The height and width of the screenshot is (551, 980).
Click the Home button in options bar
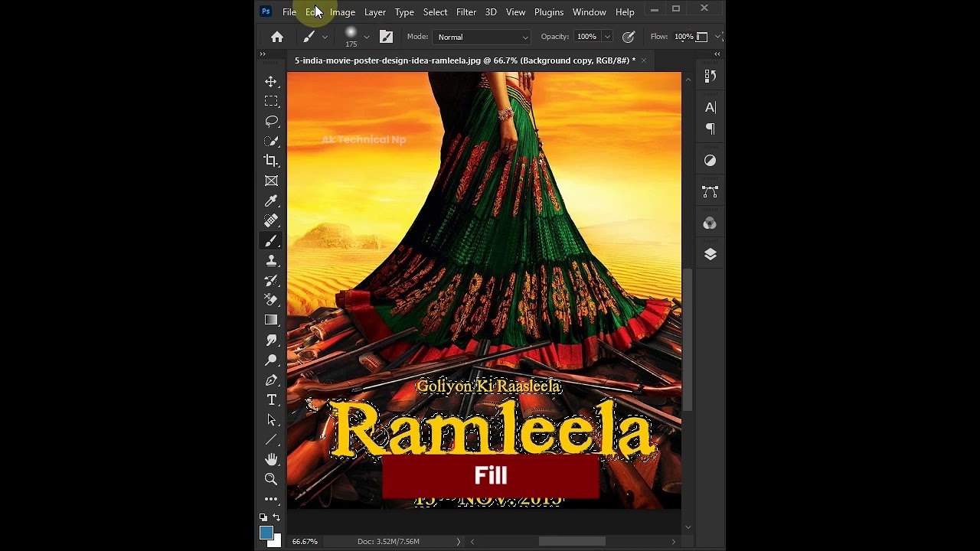point(277,37)
